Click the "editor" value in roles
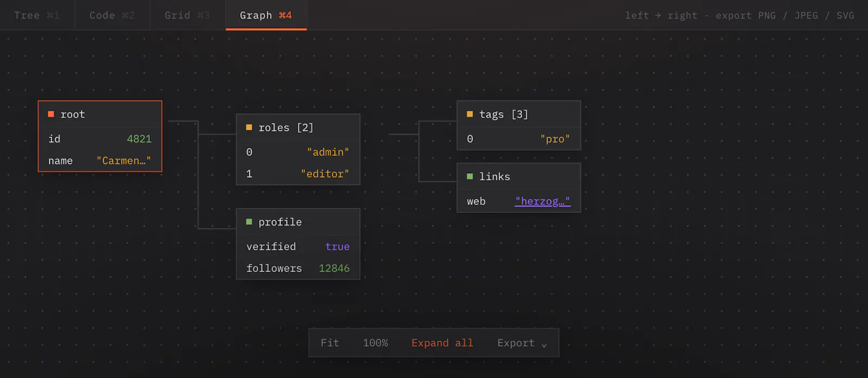Screen dimensions: 868x378 (325, 174)
